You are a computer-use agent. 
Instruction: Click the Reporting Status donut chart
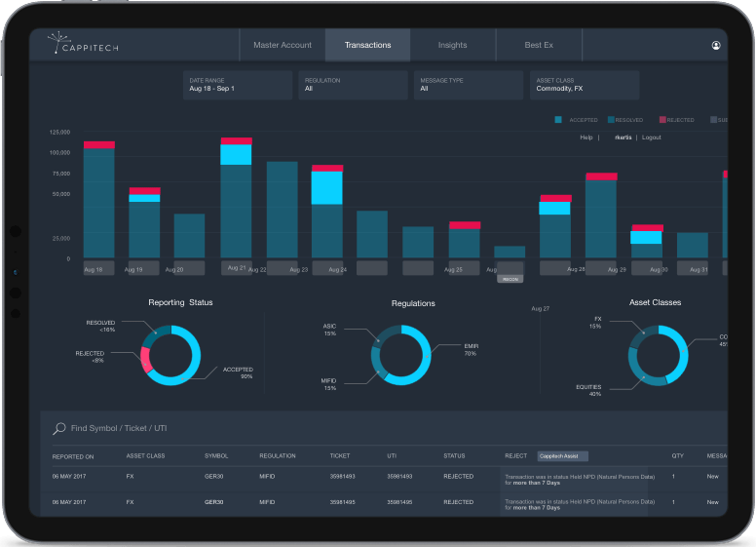170,356
